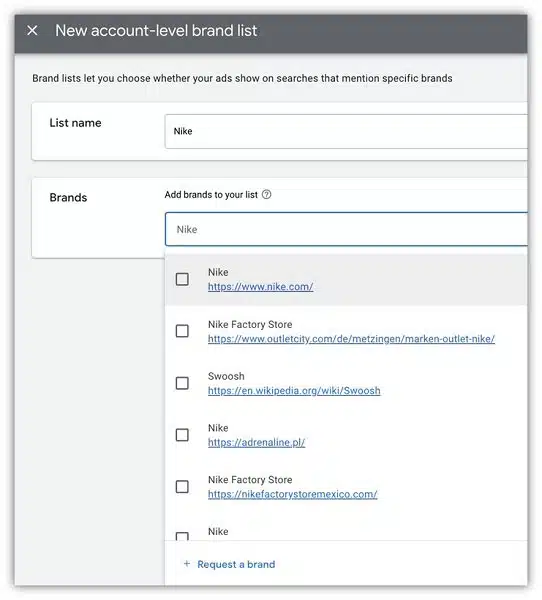Click the first Nike Factory Store suggestion label

[x=250, y=324]
